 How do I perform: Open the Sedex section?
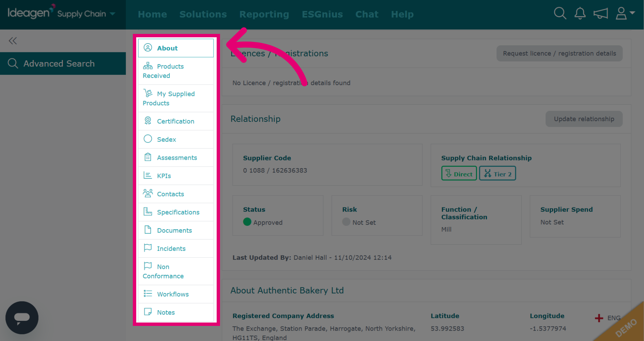pyautogui.click(x=176, y=139)
